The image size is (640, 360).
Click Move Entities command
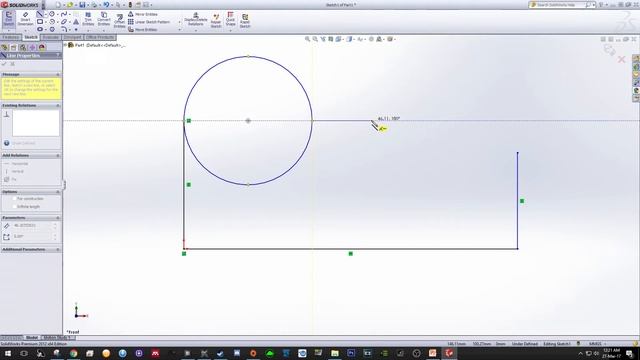click(x=143, y=30)
